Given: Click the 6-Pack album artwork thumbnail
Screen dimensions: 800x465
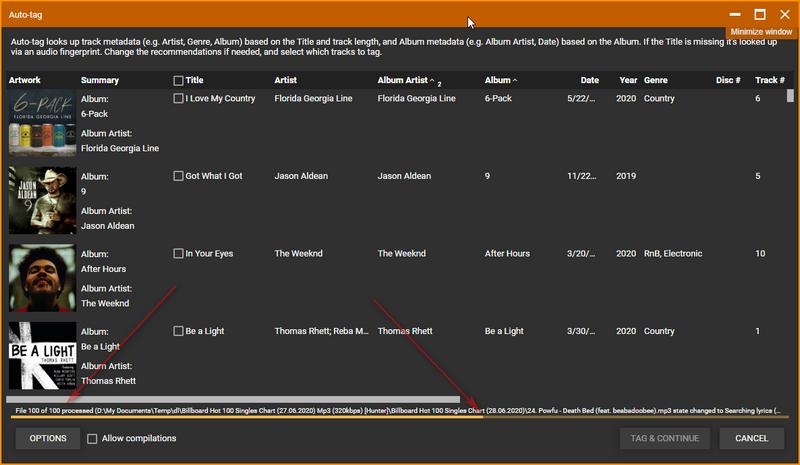Looking at the screenshot, I should (42, 123).
